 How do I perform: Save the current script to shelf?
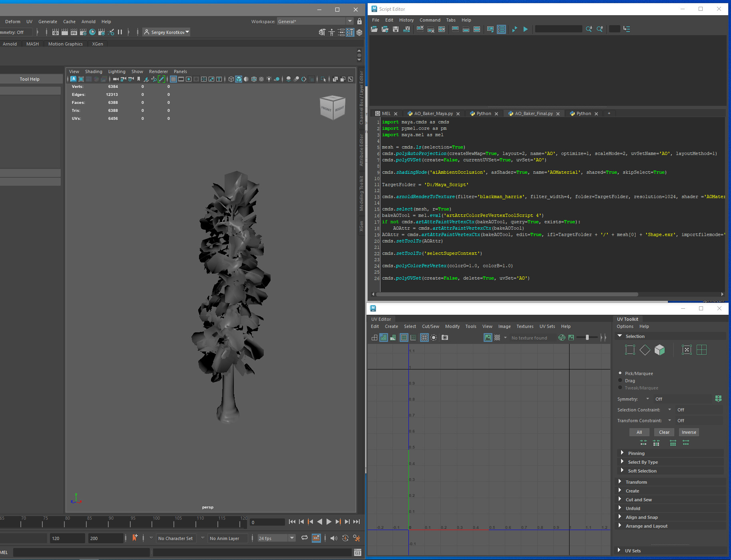pos(407,29)
